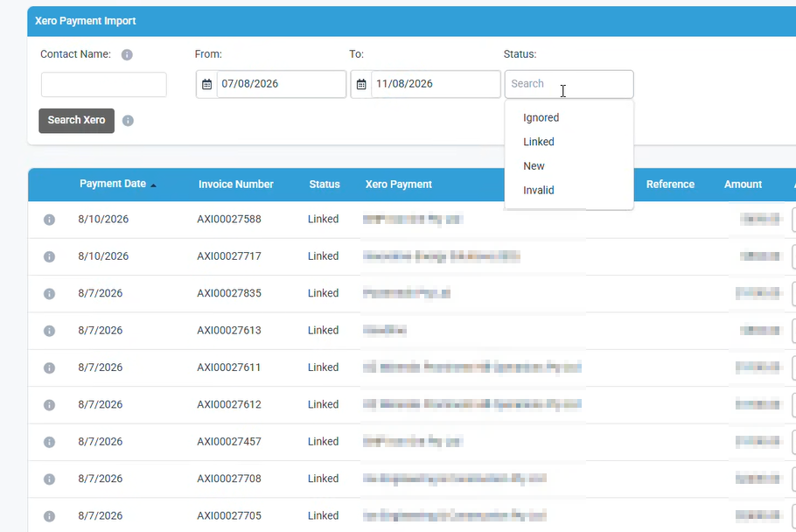Click the info icon next to Search Xero
796x532 pixels.
[128, 121]
